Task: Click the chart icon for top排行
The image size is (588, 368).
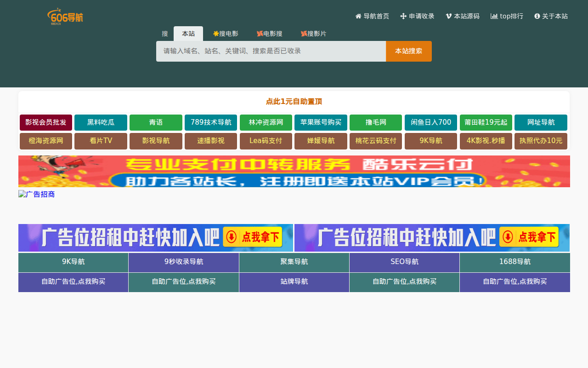Action: pos(493,16)
